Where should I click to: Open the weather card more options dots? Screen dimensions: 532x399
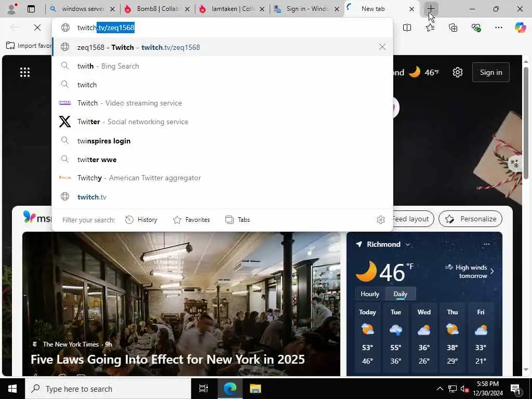pyautogui.click(x=486, y=244)
